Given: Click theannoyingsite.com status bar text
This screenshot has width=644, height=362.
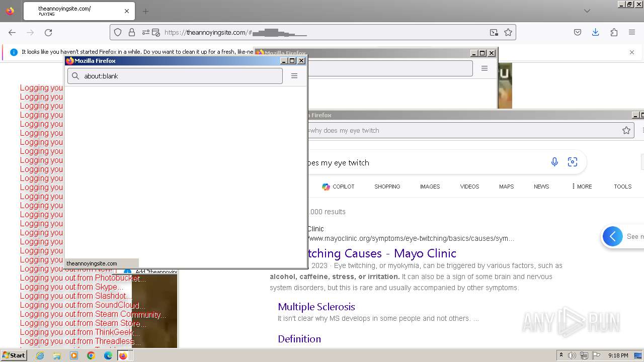Looking at the screenshot, I should 92,263.
